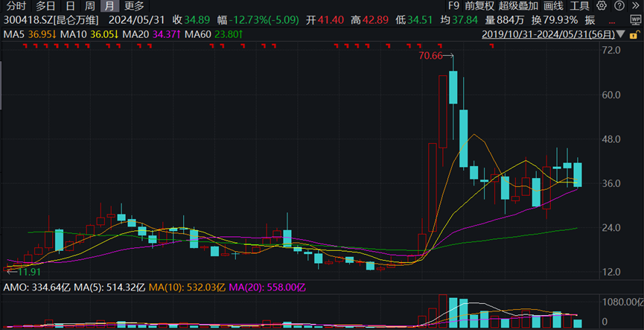The width and height of the screenshot is (644, 330).
Task: Click the MA20 34.37 indicator label
Action: point(152,35)
